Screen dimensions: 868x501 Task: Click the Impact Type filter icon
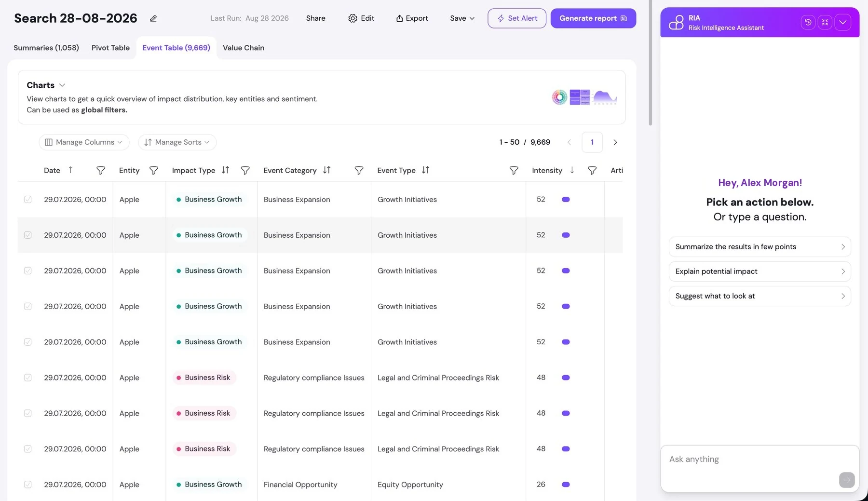coord(245,170)
